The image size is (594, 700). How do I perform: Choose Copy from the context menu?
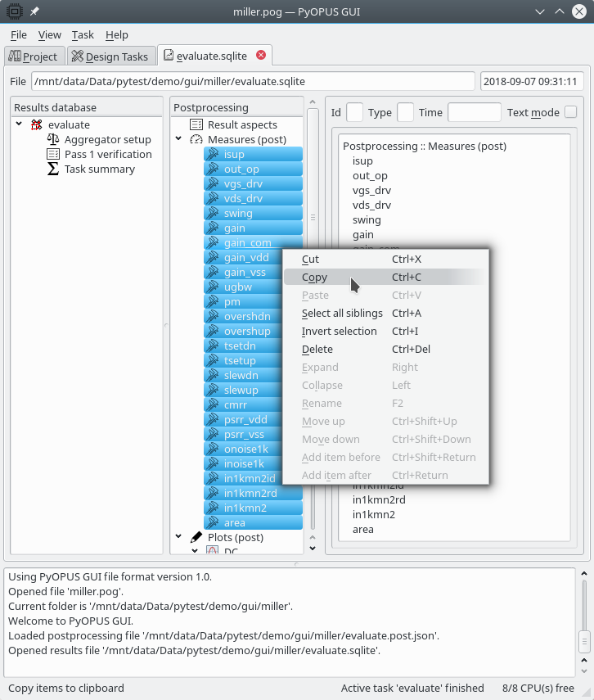[314, 278]
